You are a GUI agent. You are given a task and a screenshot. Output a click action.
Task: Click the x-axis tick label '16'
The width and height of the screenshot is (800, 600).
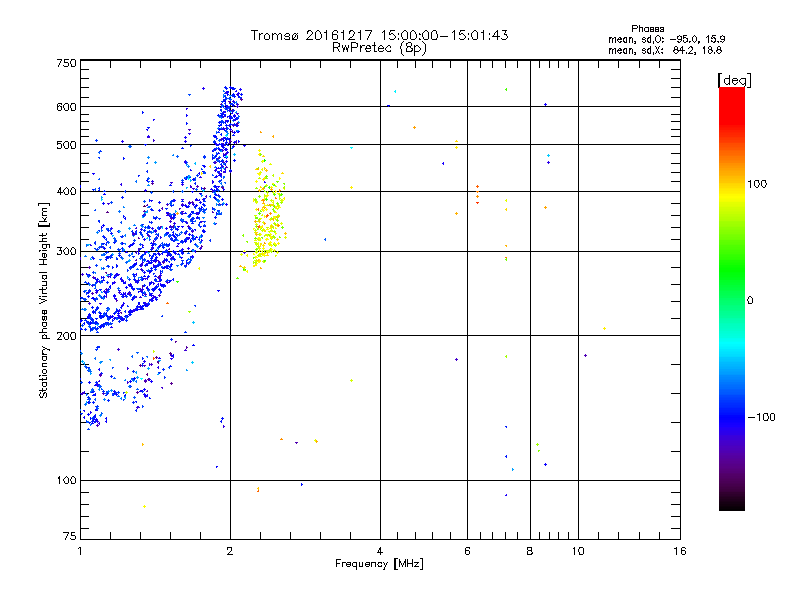tap(680, 551)
